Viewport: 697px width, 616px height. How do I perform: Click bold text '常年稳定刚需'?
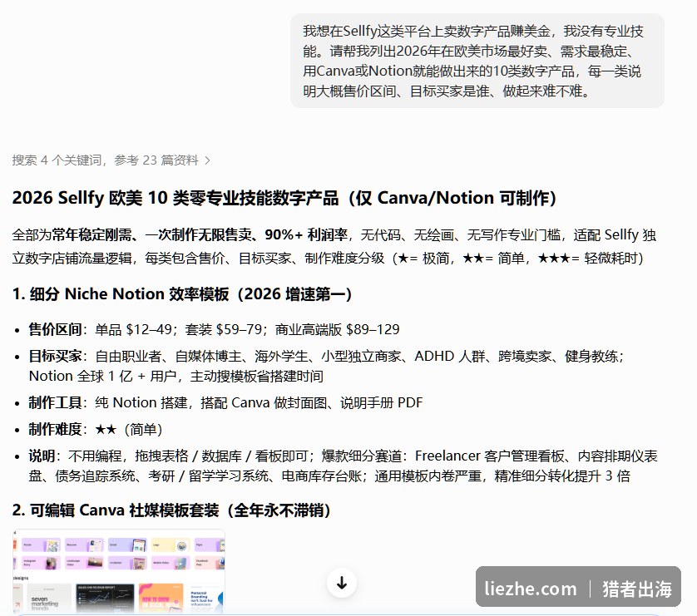click(91, 235)
